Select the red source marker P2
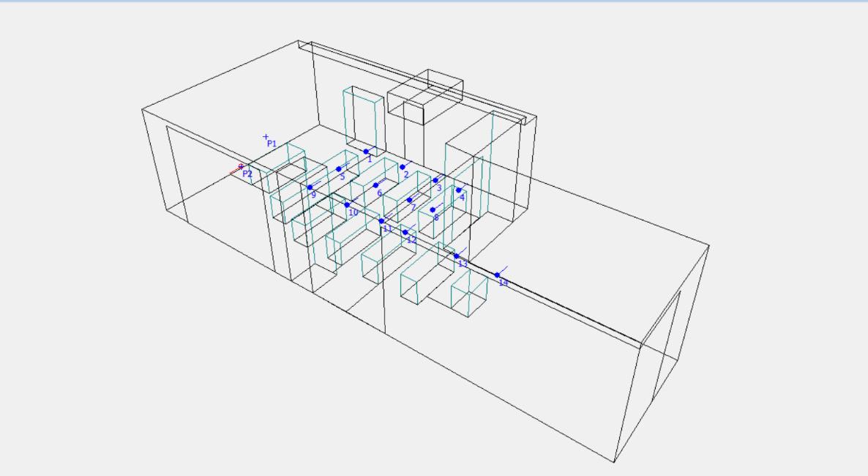Viewport: 868px width, 476px height. pyautogui.click(x=240, y=166)
